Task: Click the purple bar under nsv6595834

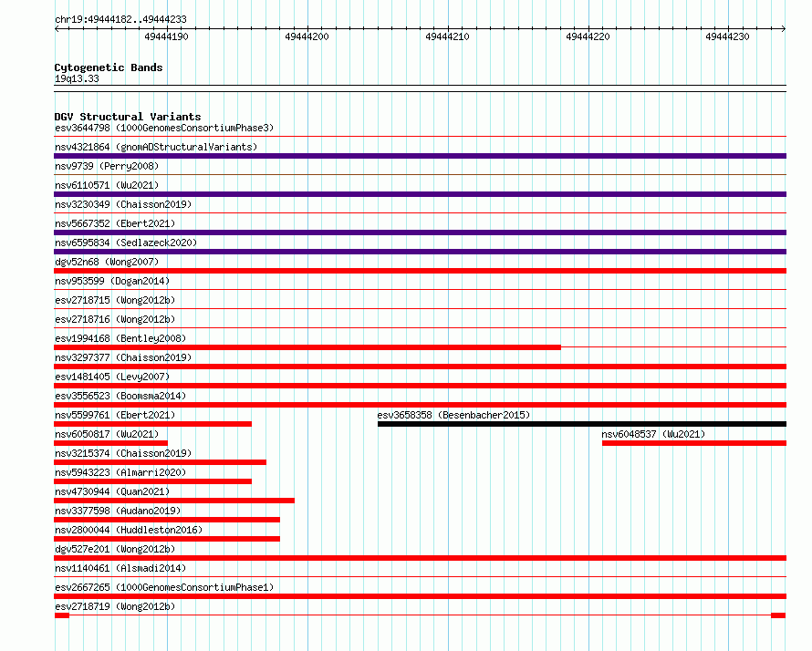Action: click(x=420, y=252)
